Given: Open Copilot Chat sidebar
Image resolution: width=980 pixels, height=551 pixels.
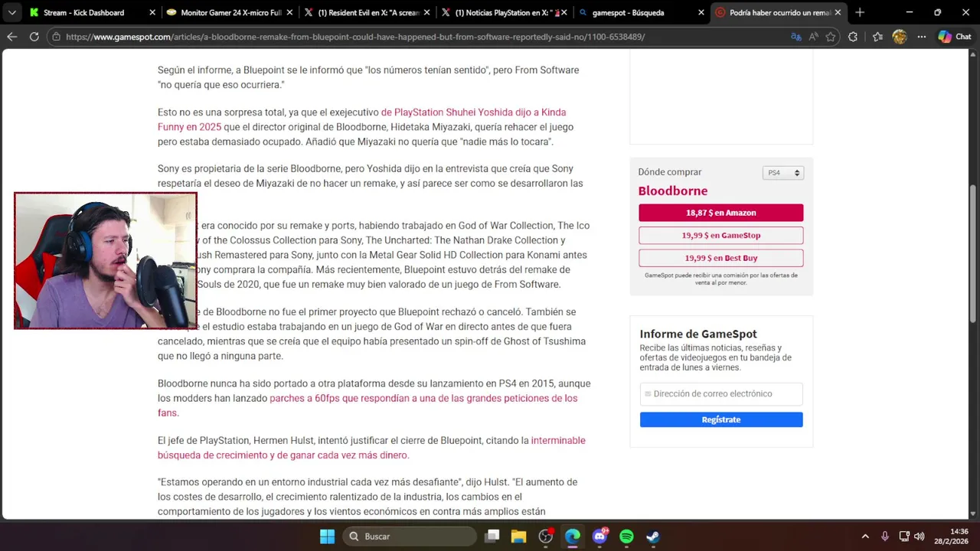Looking at the screenshot, I should tap(955, 37).
